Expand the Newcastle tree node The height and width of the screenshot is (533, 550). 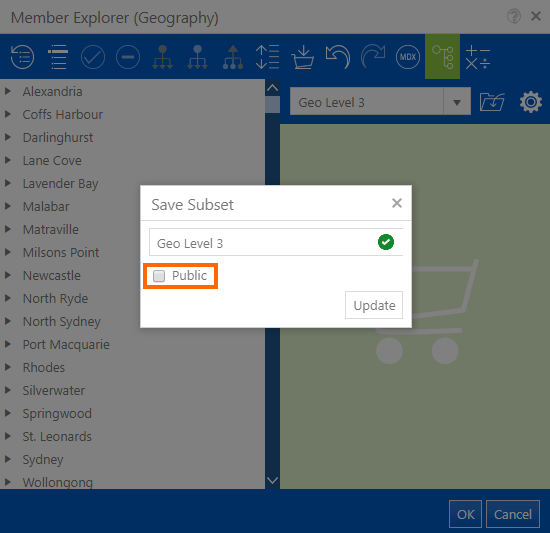tap(8, 275)
